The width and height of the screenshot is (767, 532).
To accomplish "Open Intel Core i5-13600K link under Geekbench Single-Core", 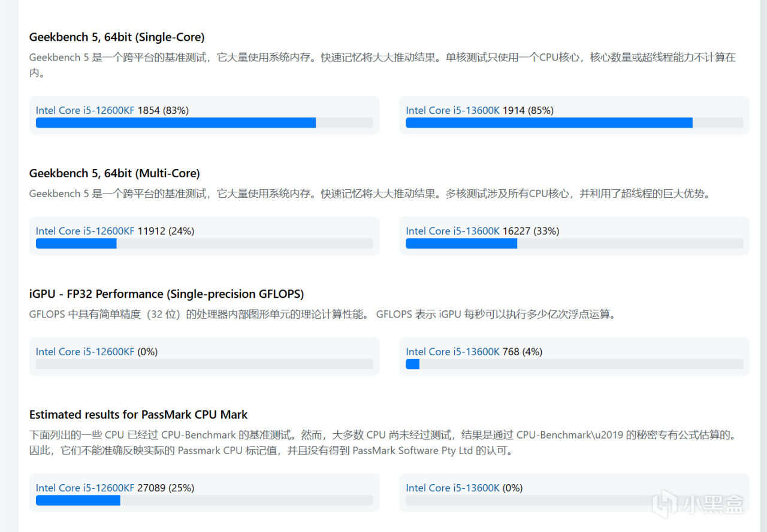I will 452,110.
